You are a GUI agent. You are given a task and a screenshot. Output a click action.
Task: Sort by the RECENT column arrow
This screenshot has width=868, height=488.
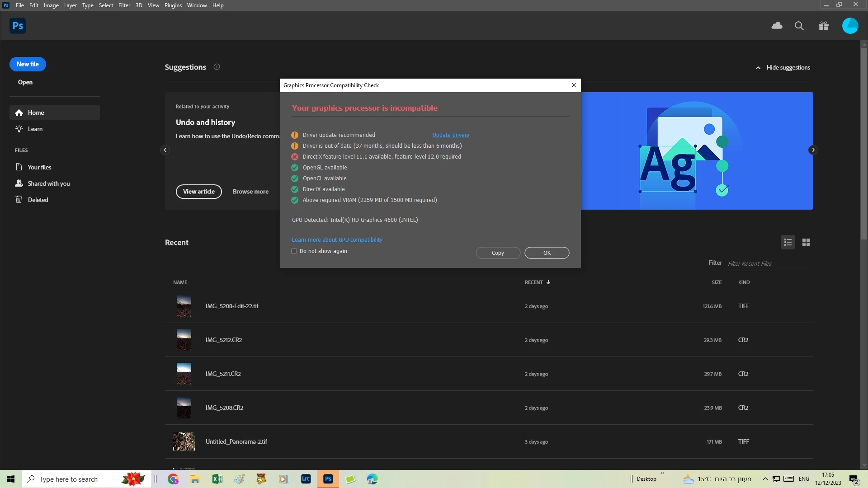548,282
